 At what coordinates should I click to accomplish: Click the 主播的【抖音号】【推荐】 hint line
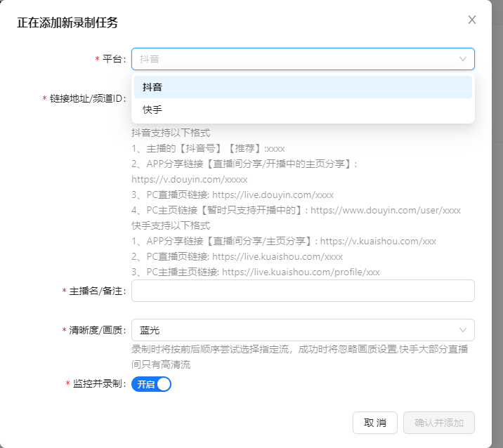(208, 148)
